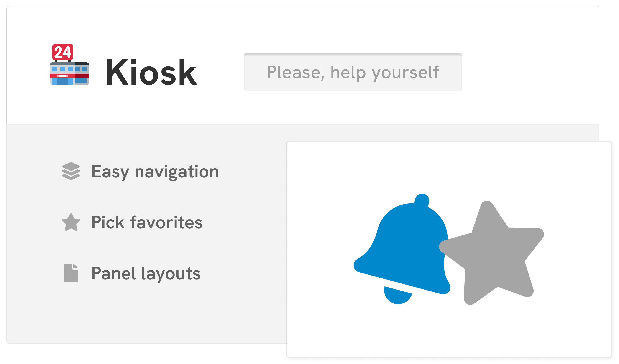Viewport: 619px width, 364px height.
Task: Select the Easy navigation item
Action: pyautogui.click(x=155, y=172)
